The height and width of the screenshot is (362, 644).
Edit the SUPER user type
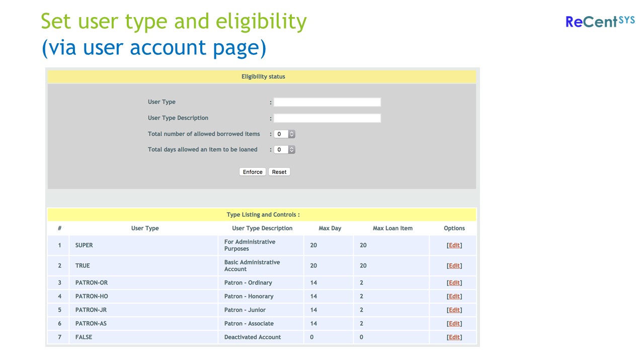[x=454, y=245]
